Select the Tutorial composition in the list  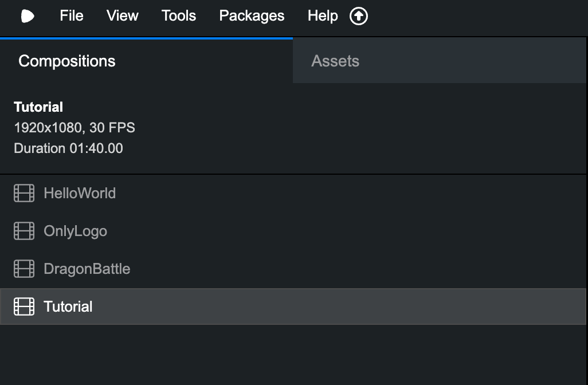click(x=68, y=307)
